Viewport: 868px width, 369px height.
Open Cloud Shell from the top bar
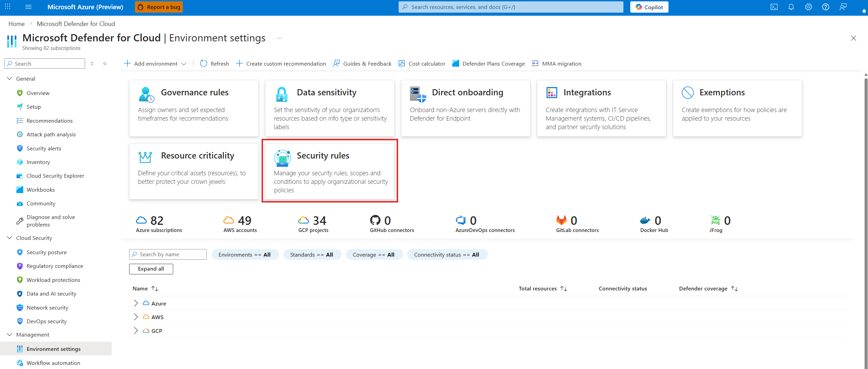pyautogui.click(x=774, y=7)
